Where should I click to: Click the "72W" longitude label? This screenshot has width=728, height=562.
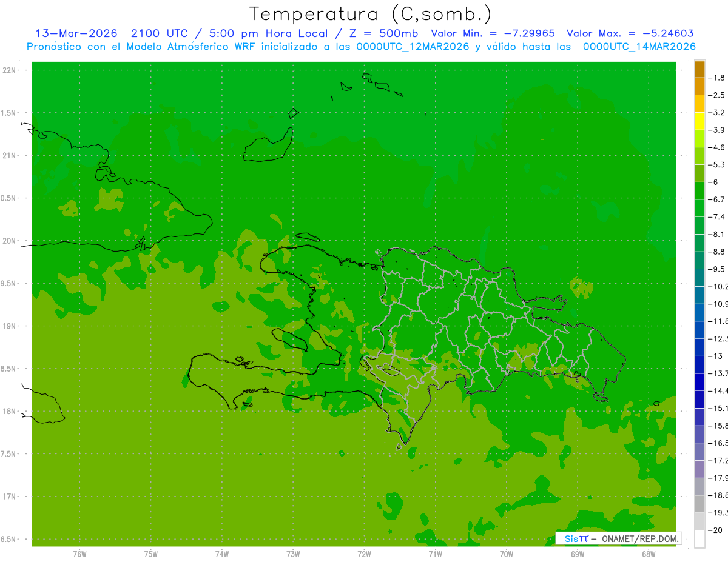364,554
